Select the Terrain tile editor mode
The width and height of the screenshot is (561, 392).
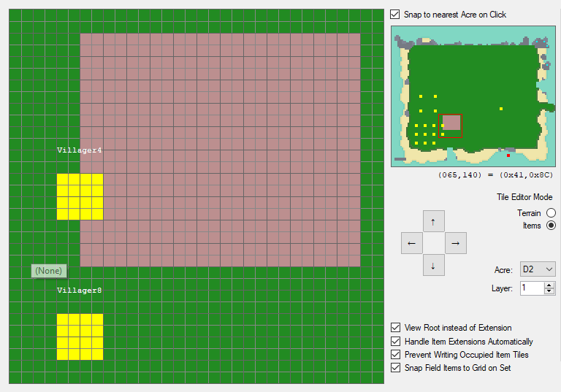click(x=551, y=213)
